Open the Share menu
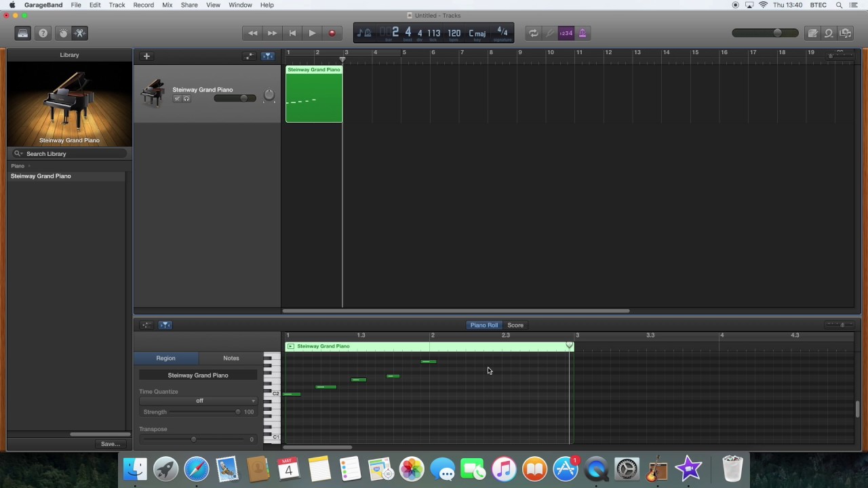The width and height of the screenshot is (868, 488). (189, 5)
